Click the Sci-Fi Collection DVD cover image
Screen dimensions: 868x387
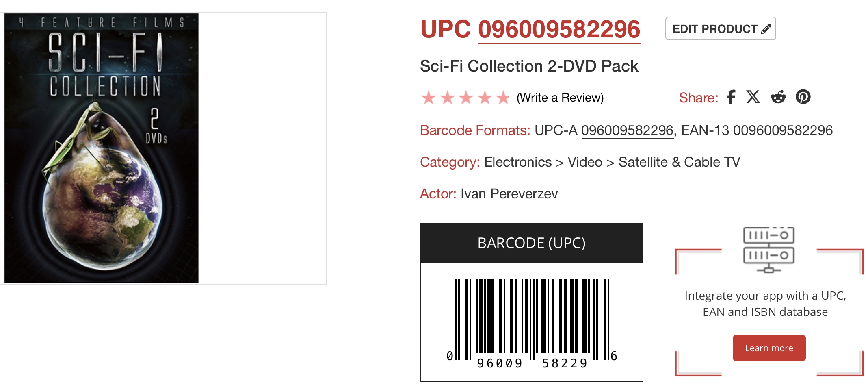[x=102, y=148]
